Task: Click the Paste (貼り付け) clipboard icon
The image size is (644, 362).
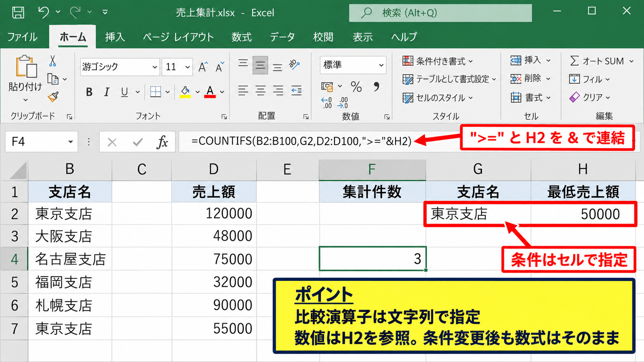Action: (26, 66)
